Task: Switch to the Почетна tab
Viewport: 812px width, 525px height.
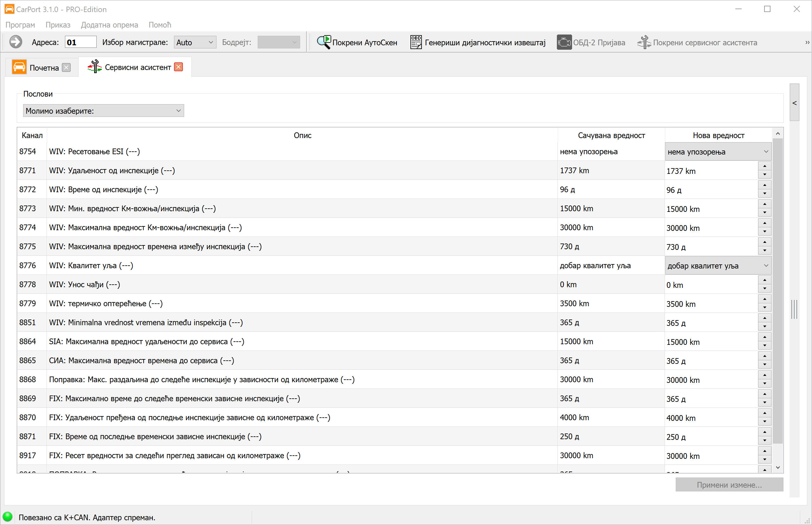Action: point(44,67)
